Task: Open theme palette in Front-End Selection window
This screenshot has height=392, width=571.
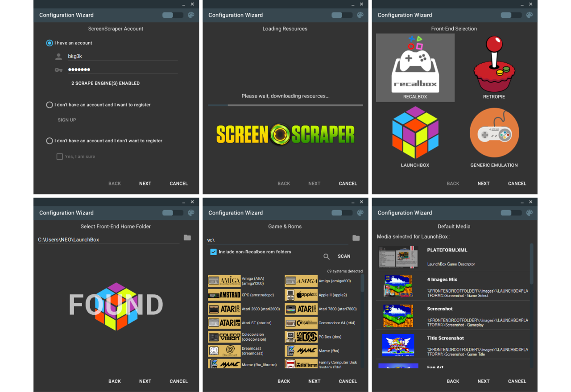Action: [x=530, y=15]
